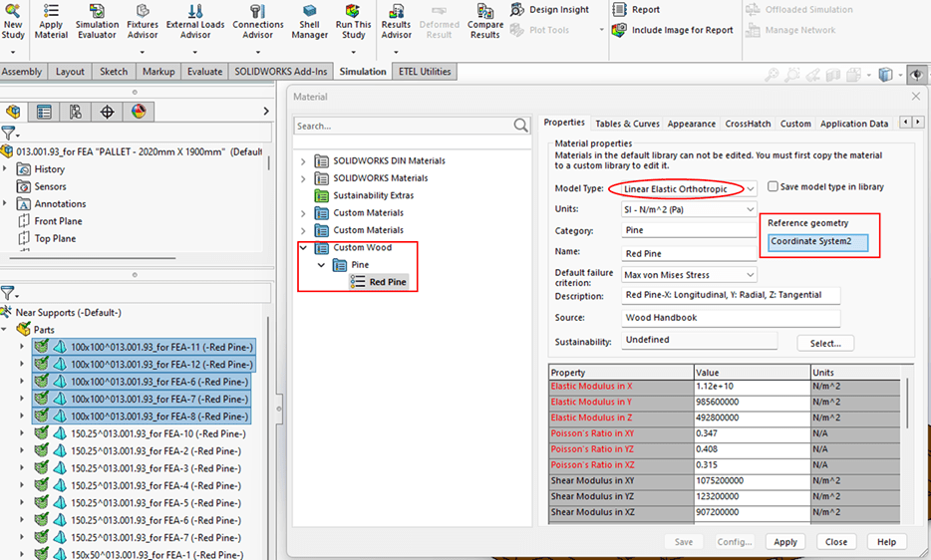
Task: Expand the SOLIDWORKS DIN Materials library
Action: coord(304,160)
